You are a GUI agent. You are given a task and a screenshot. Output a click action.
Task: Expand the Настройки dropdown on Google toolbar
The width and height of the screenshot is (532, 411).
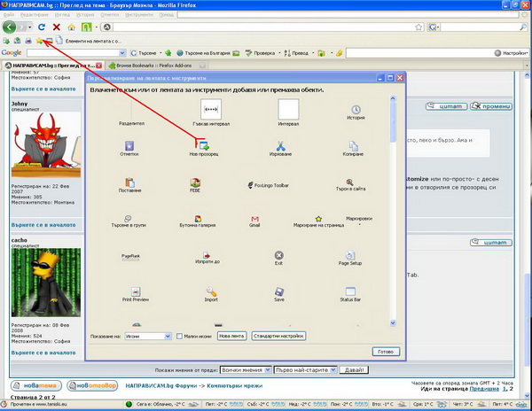tap(512, 53)
